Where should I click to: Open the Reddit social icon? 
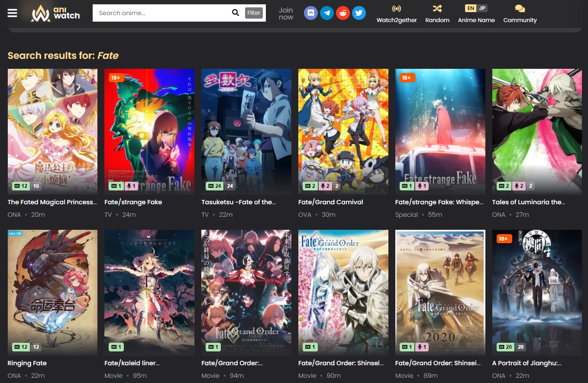click(x=343, y=13)
